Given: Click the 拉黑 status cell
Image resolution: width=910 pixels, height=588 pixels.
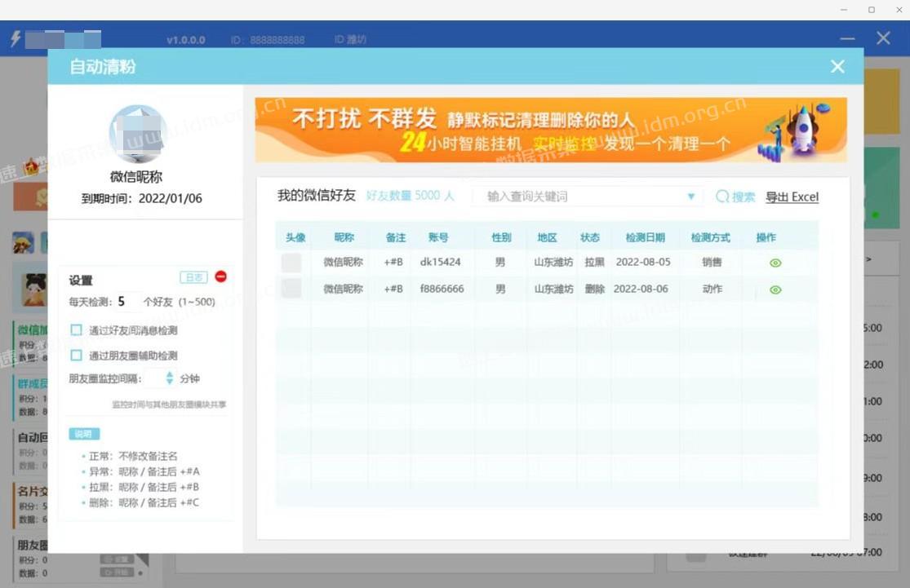Looking at the screenshot, I should point(594,262).
